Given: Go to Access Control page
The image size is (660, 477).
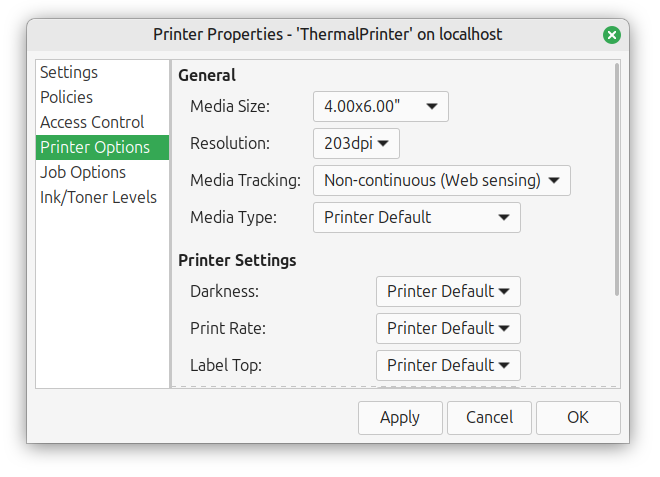Looking at the screenshot, I should tap(92, 123).
